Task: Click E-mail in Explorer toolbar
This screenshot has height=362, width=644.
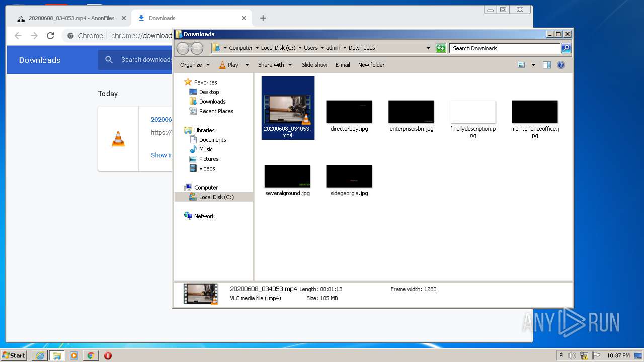Action: [343, 65]
